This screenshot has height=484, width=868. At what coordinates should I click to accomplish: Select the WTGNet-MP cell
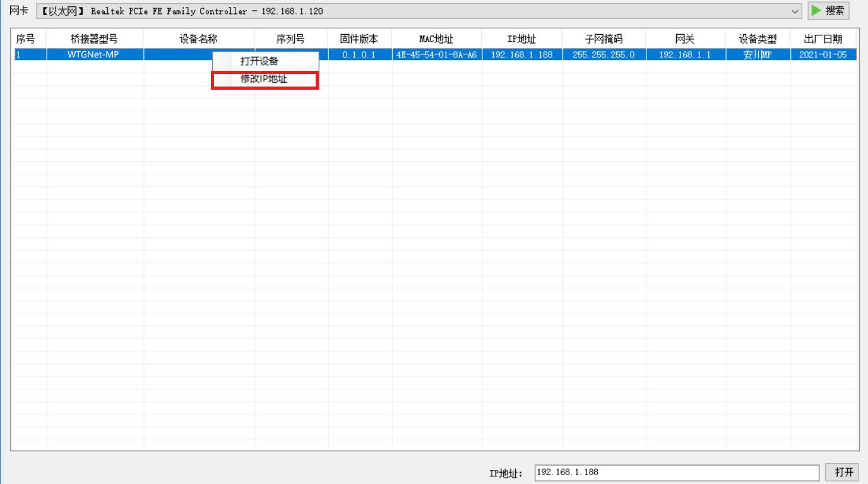point(95,55)
